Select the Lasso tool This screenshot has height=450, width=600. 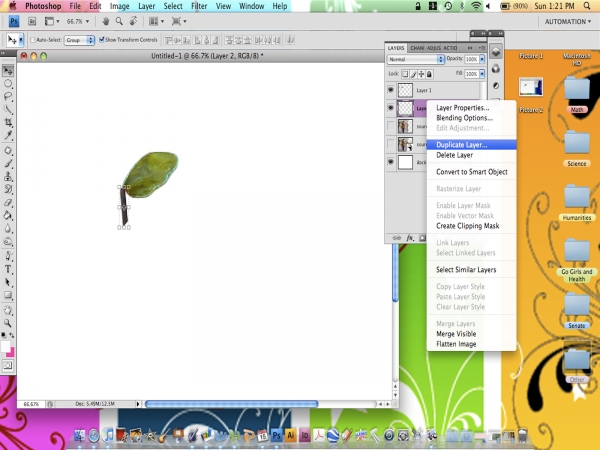(8, 96)
